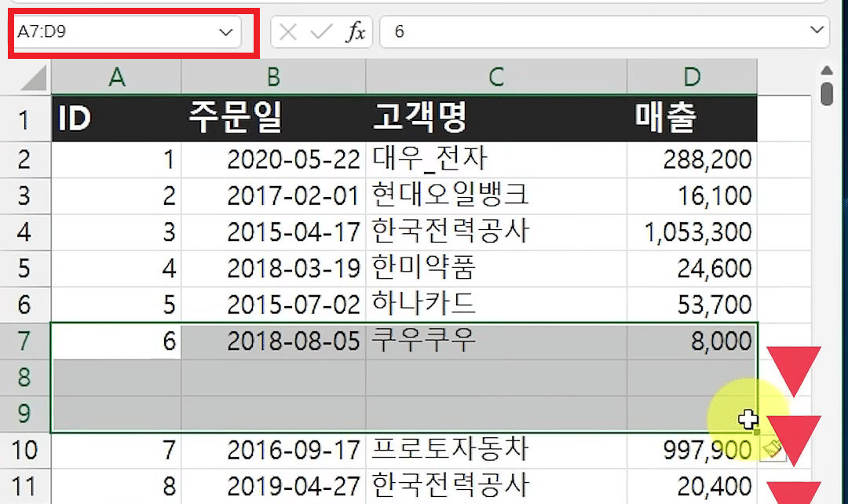Click the fill handle at selection corner
Image resolution: width=848 pixels, height=504 pixels.
pos(757,432)
